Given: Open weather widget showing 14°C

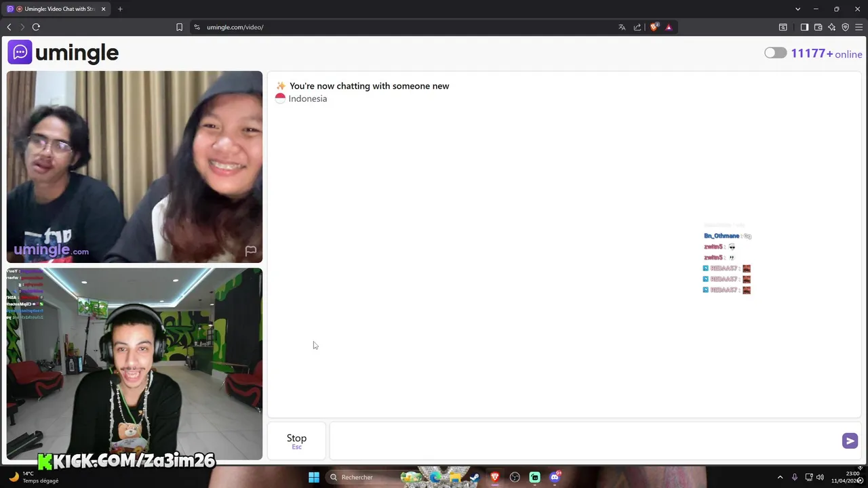Looking at the screenshot, I should tap(34, 477).
